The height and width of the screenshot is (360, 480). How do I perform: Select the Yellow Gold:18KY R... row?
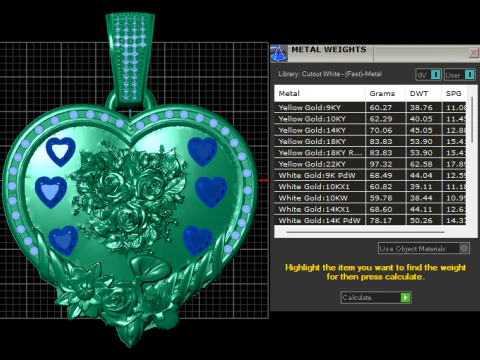coord(370,153)
